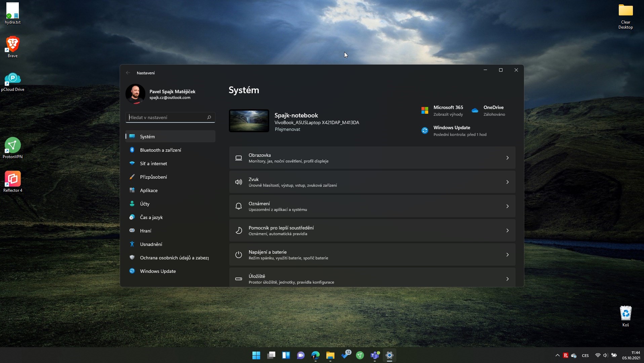
Task: Open the clock and date 05.10.2021
Action: click(631, 355)
